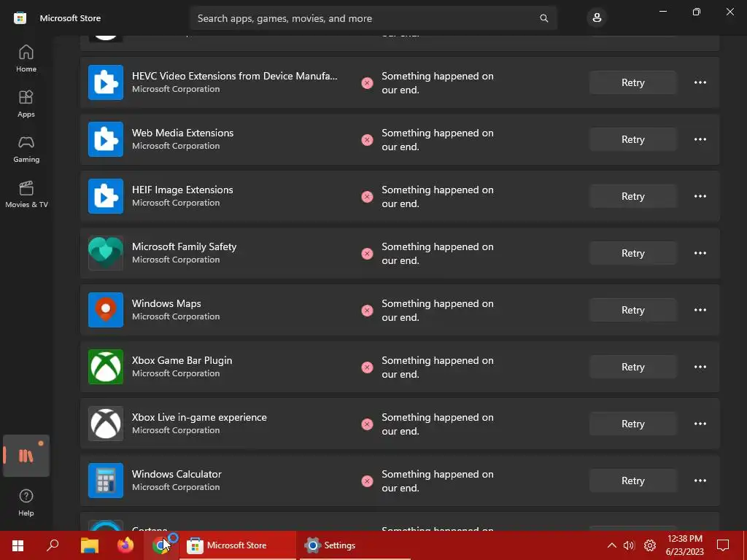Screen dimensions: 747x560
Task: Click the Microsoft Store logo in title bar
Action: (20, 18)
